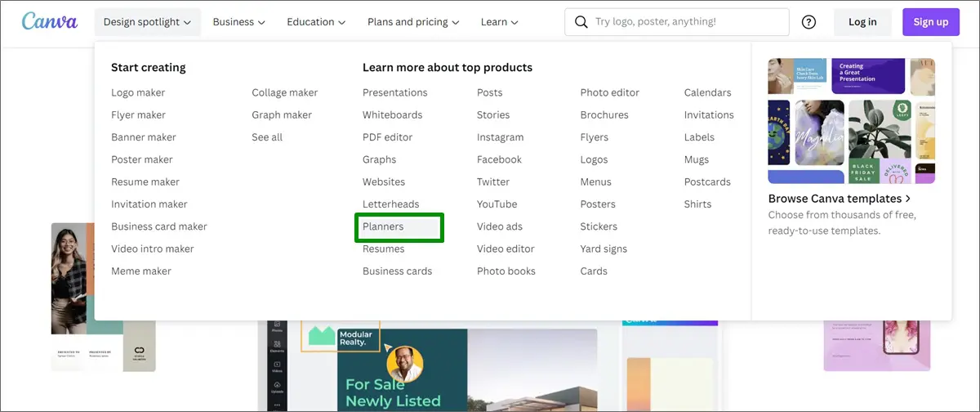Select Resumes
980x412 pixels.
(384, 249)
